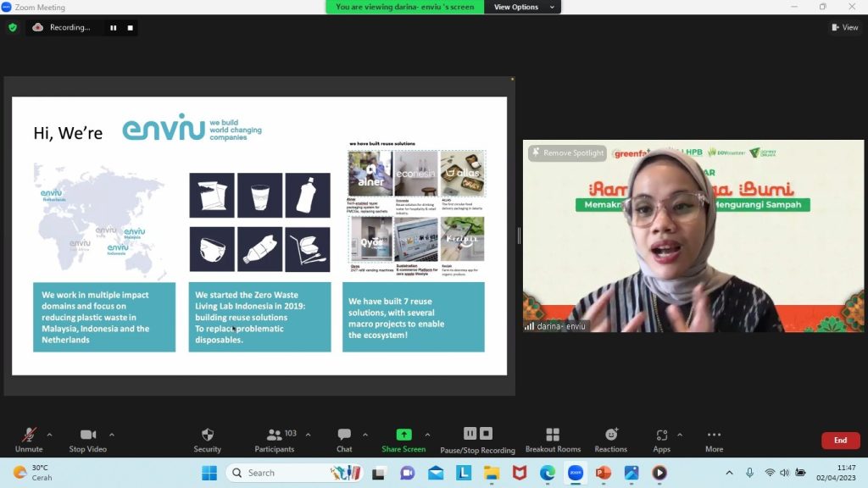
Task: Open the More options menu
Action: coord(714,440)
